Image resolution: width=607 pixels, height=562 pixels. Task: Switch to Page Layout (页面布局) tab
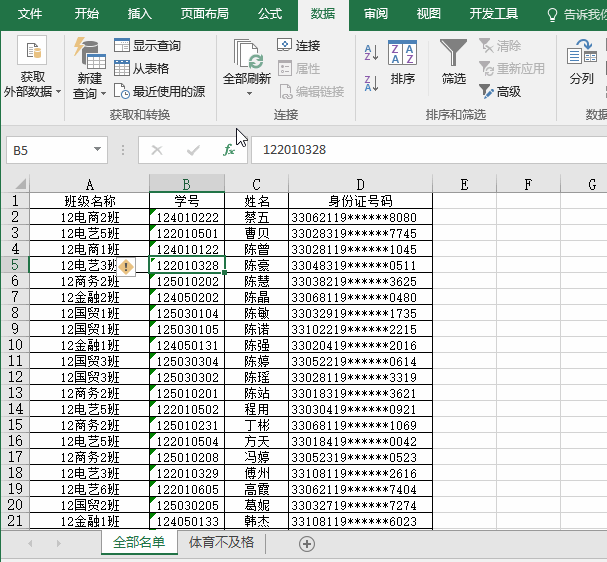pos(204,14)
